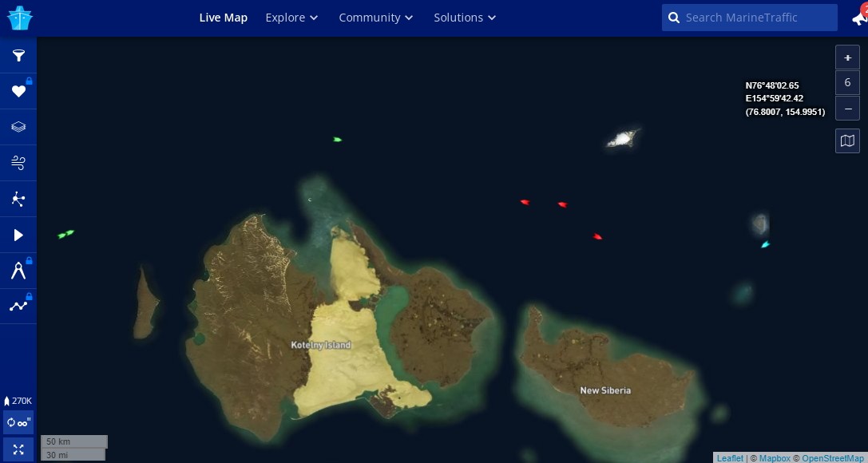This screenshot has width=868, height=463.
Task: Start the playback arrow tool
Action: pos(18,235)
